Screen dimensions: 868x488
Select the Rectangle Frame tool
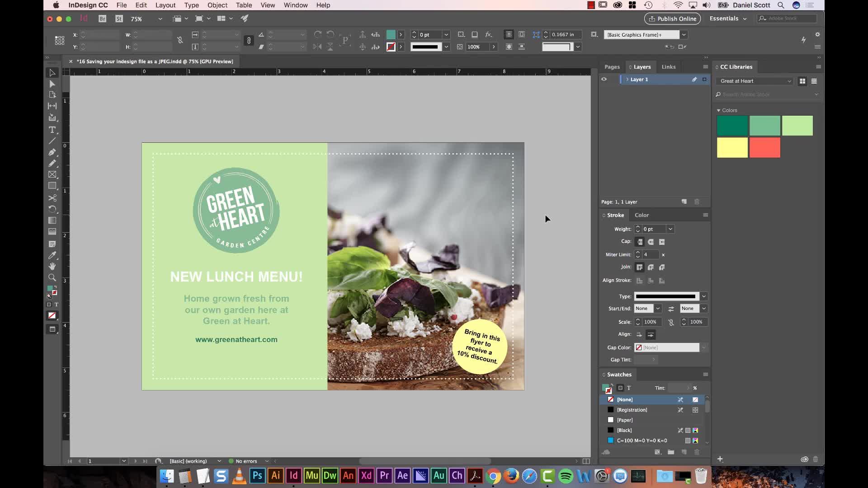tap(52, 174)
